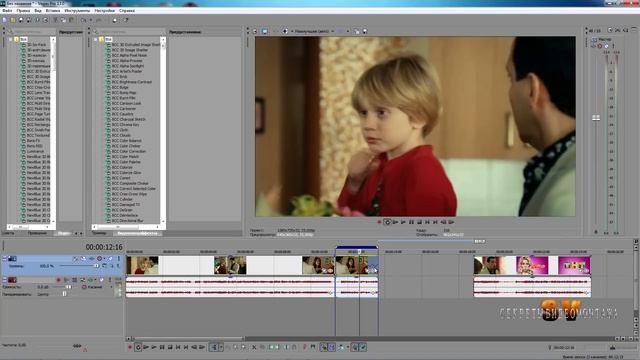
Task: Pause playback from the timeline transport
Action: pyautogui.click(x=162, y=347)
